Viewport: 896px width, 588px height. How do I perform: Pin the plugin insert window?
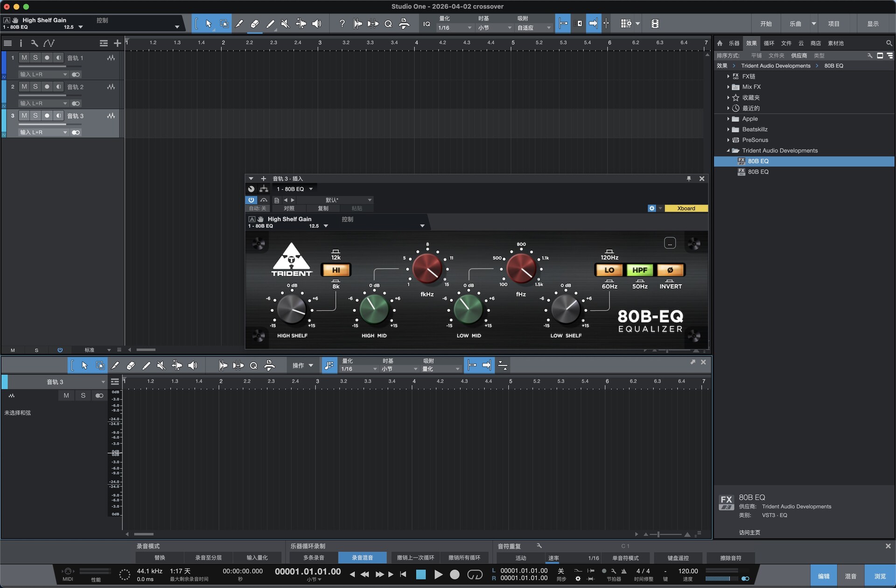pyautogui.click(x=689, y=179)
